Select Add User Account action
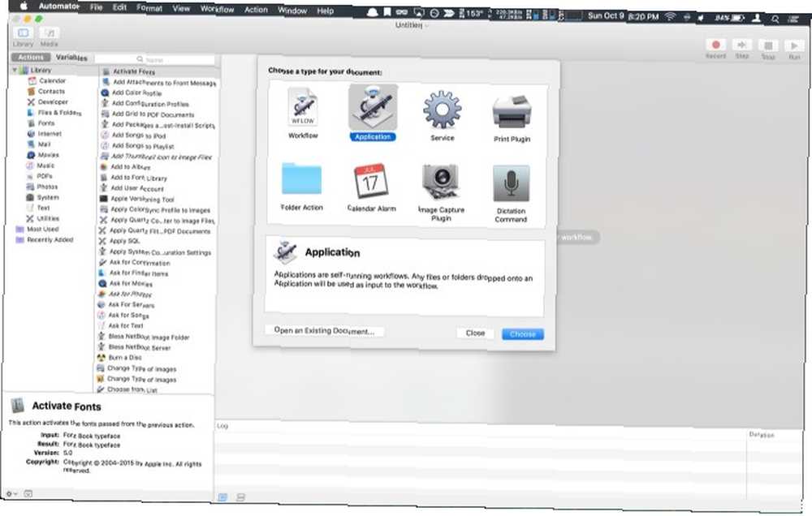 click(132, 188)
